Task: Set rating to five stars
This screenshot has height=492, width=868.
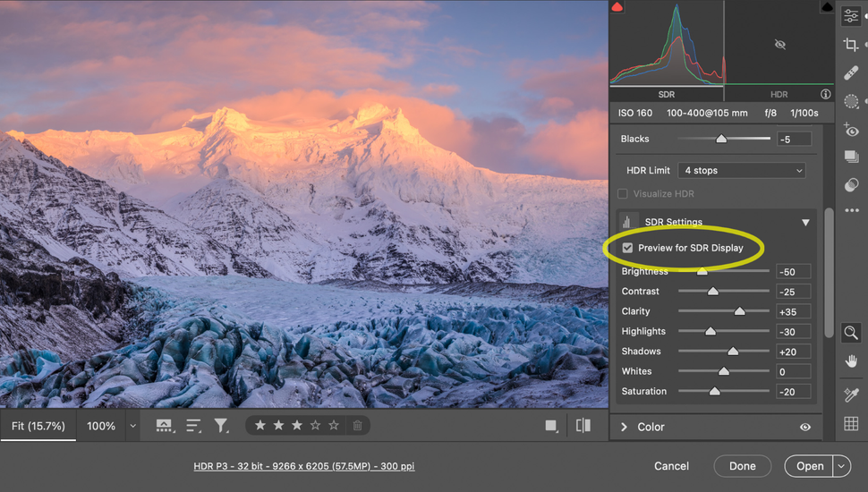Action: [x=333, y=425]
